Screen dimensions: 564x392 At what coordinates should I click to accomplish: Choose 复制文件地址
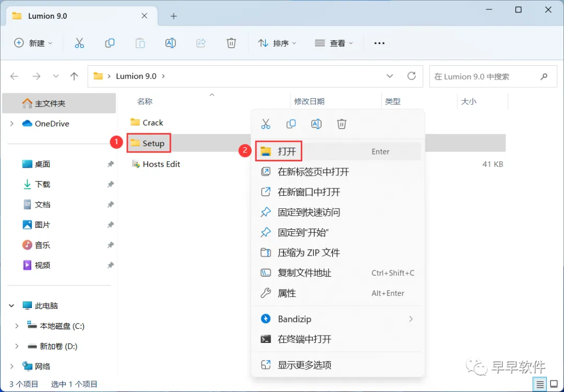coord(337,273)
